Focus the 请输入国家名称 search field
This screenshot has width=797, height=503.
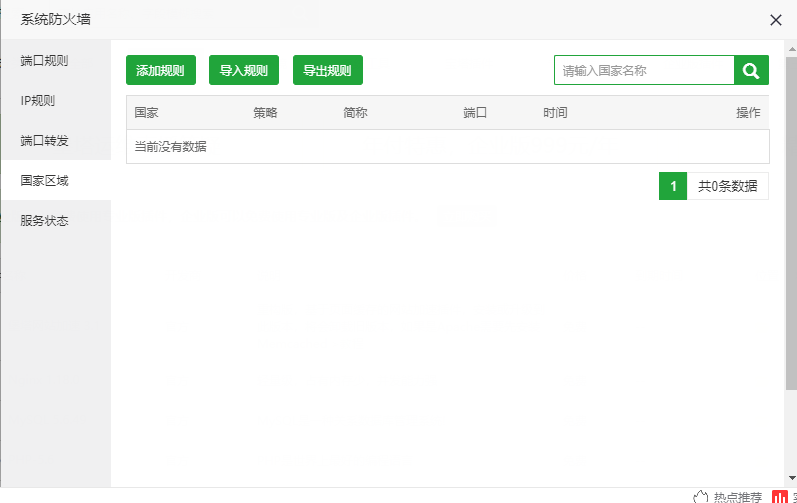[x=644, y=70]
